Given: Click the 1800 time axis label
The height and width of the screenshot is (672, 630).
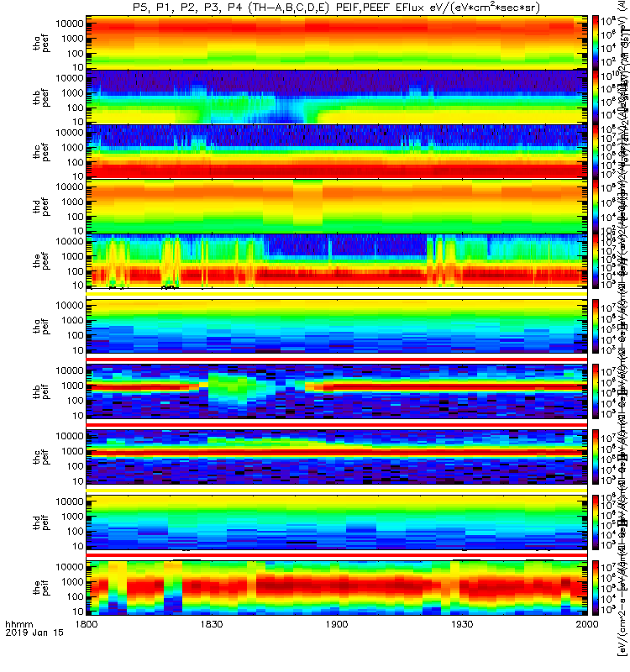Looking at the screenshot, I should (87, 624).
